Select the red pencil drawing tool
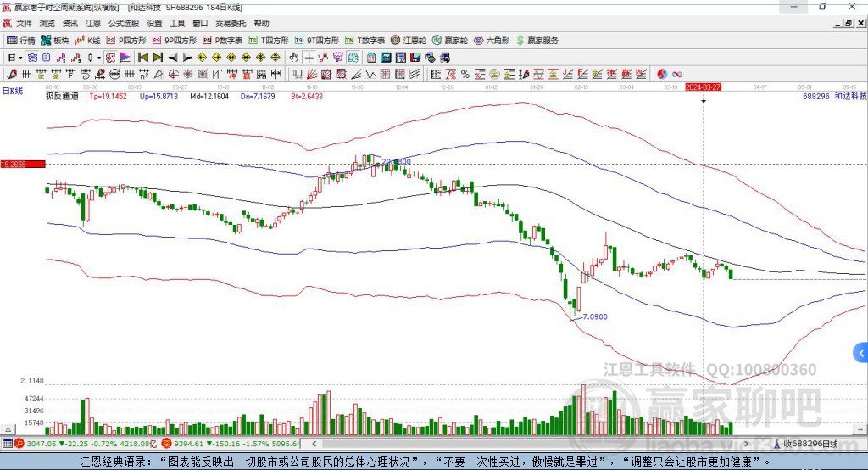Screen dimensions: 868x470 tap(12, 75)
